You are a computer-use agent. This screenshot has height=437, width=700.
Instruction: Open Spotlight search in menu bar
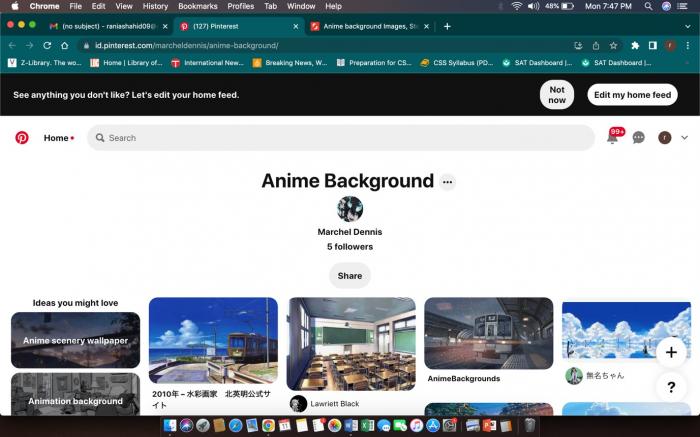click(648, 6)
